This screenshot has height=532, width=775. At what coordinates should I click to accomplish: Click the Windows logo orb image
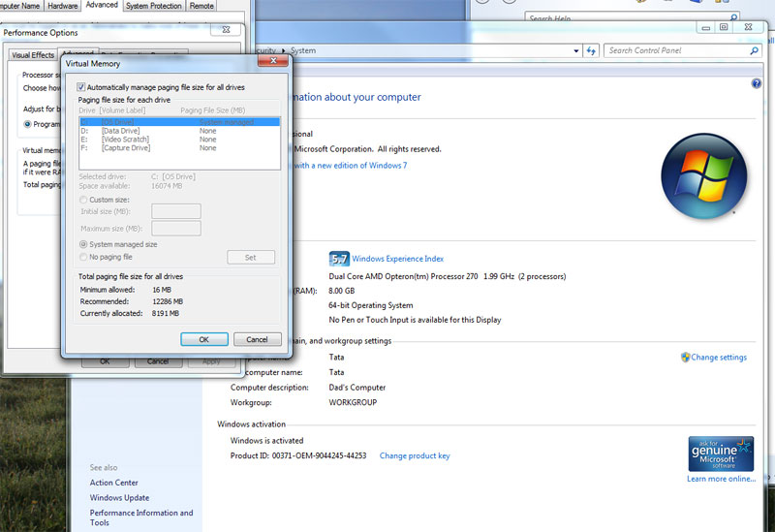704,176
